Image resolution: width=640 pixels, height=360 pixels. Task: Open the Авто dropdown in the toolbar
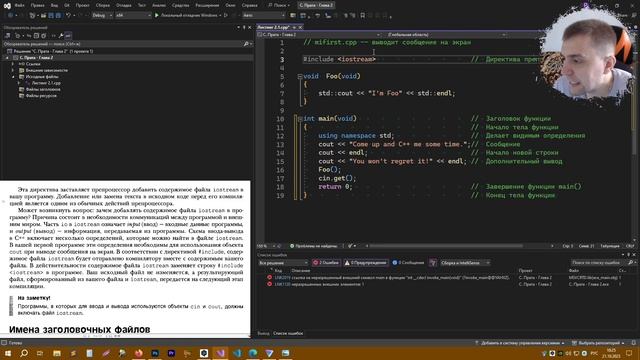[x=264, y=15]
